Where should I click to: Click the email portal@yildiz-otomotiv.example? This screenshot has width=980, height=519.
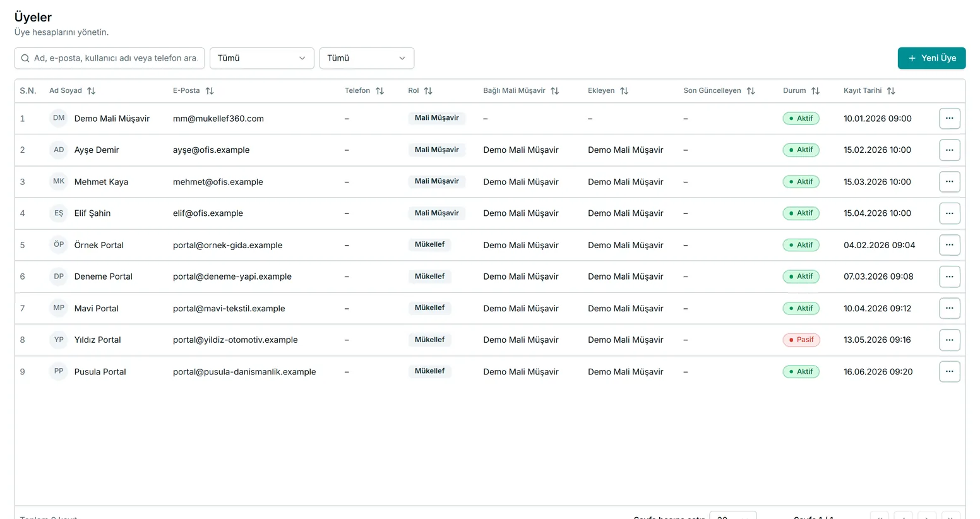click(235, 340)
